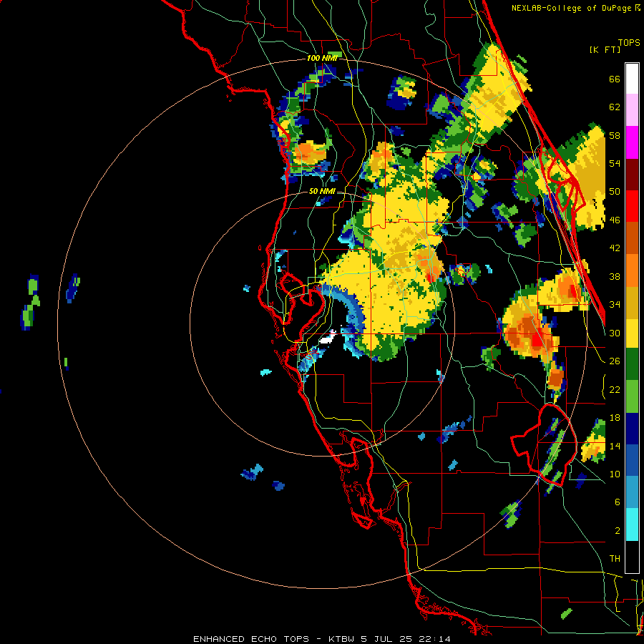The width and height of the screenshot is (644, 644).
Task: Click the yellow 30 kft legend swatch
Action: pos(632,333)
